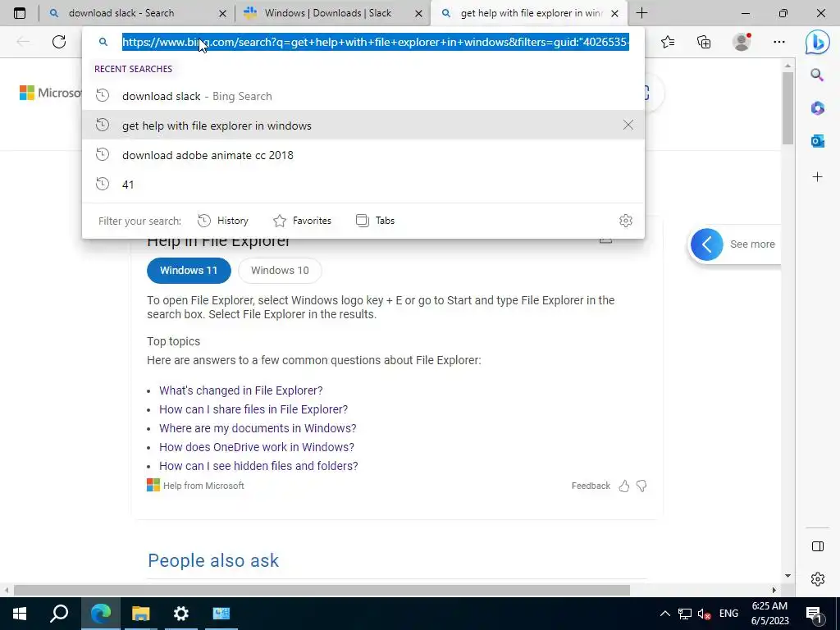The width and height of the screenshot is (840, 630).
Task: Open the tab actions menu icon
Action: (20, 13)
